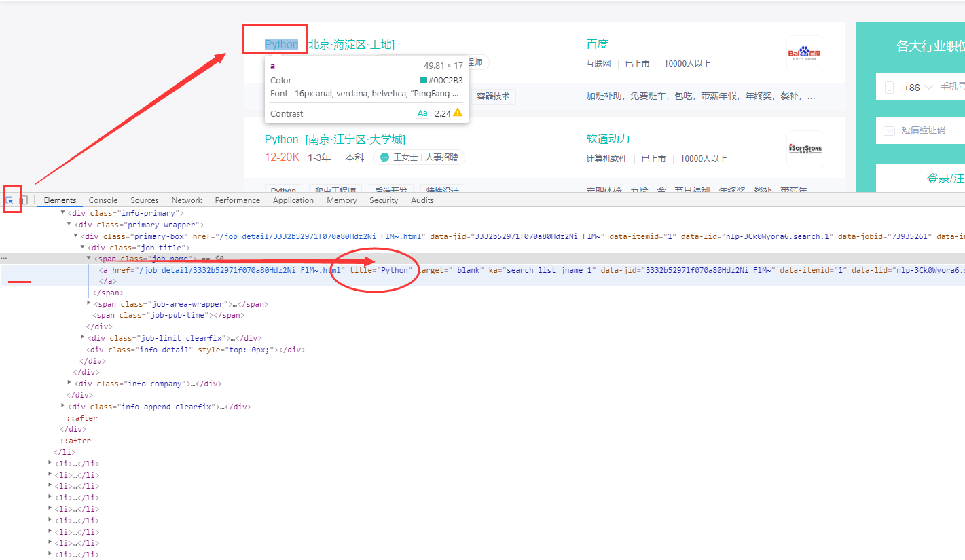Switch to the Elements tab
This screenshot has width=965, height=560.
pos(60,200)
